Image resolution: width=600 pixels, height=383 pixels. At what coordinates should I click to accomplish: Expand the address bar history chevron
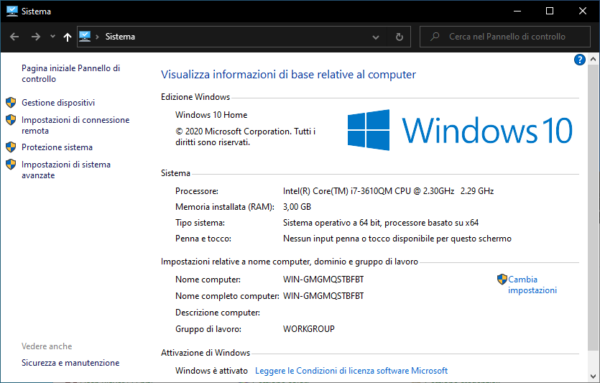[376, 37]
